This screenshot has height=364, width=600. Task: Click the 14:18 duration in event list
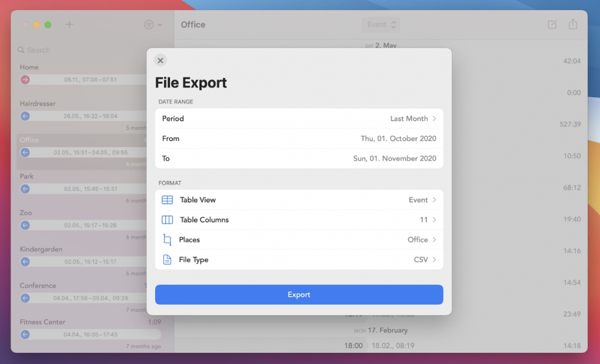click(x=572, y=346)
